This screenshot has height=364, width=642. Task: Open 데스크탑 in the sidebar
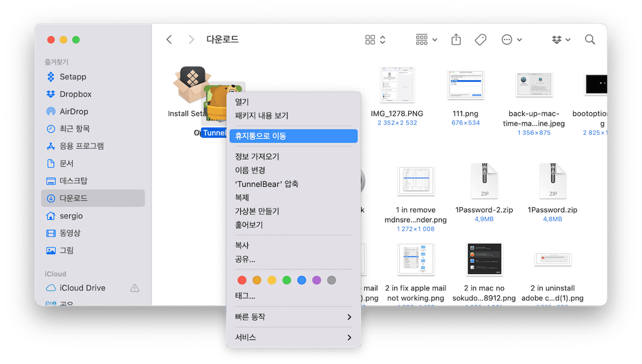tap(92, 181)
